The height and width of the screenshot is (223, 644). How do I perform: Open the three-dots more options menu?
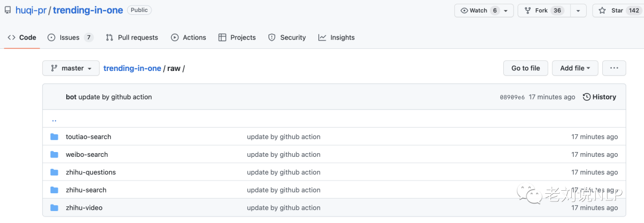pos(614,68)
